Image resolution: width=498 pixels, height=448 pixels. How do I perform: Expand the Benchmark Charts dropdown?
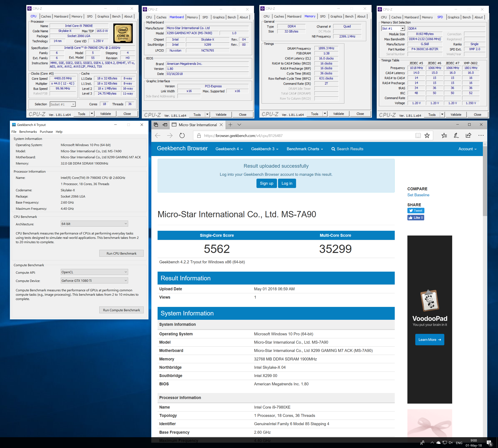pyautogui.click(x=305, y=149)
